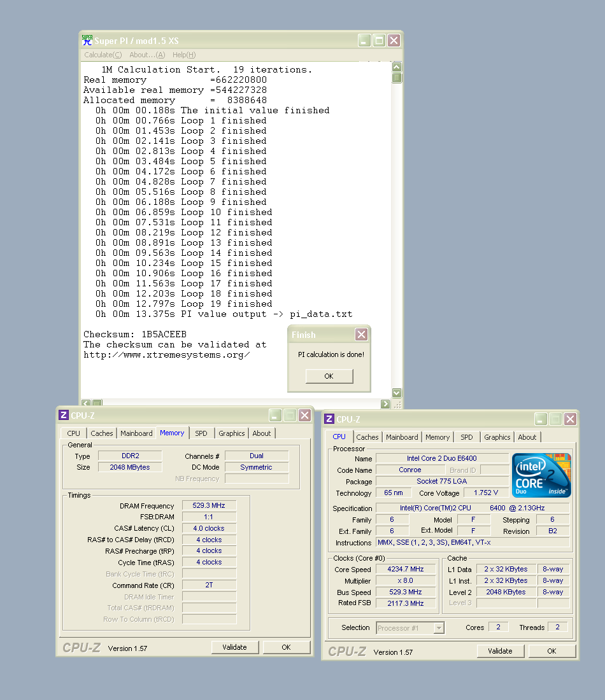The height and width of the screenshot is (700, 605).
Task: Click Package value Socket 775 LGA
Action: pyautogui.click(x=442, y=481)
